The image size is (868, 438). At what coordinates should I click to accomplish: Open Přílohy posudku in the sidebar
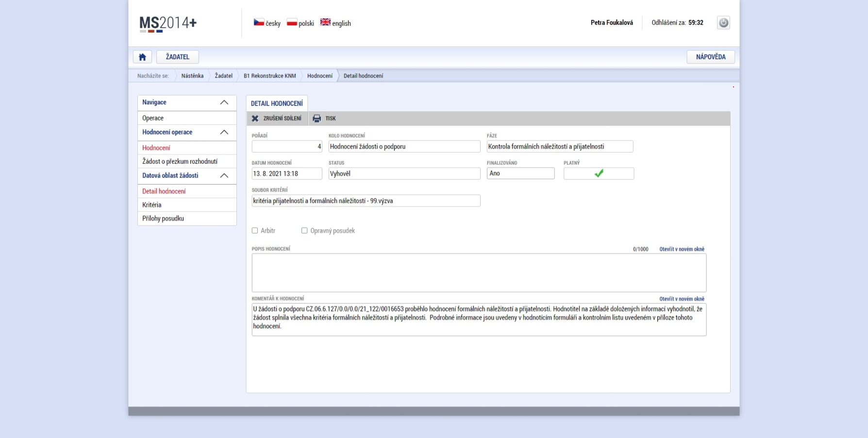187,219
